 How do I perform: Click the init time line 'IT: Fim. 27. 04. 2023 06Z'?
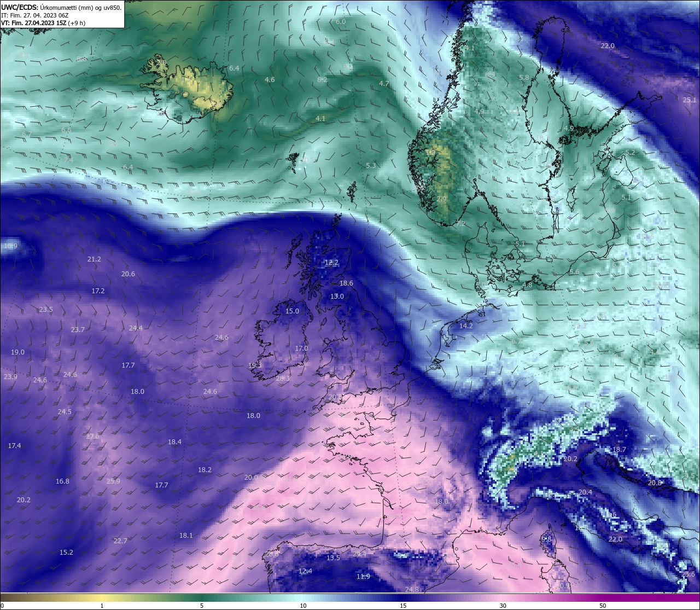[x=36, y=15]
